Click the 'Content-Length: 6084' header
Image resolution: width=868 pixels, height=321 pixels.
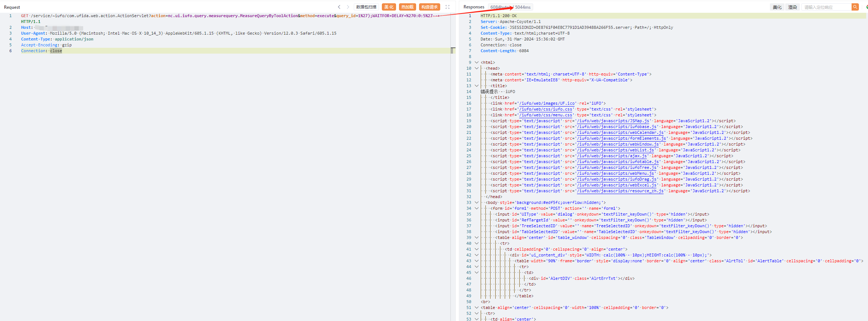pyautogui.click(x=504, y=51)
